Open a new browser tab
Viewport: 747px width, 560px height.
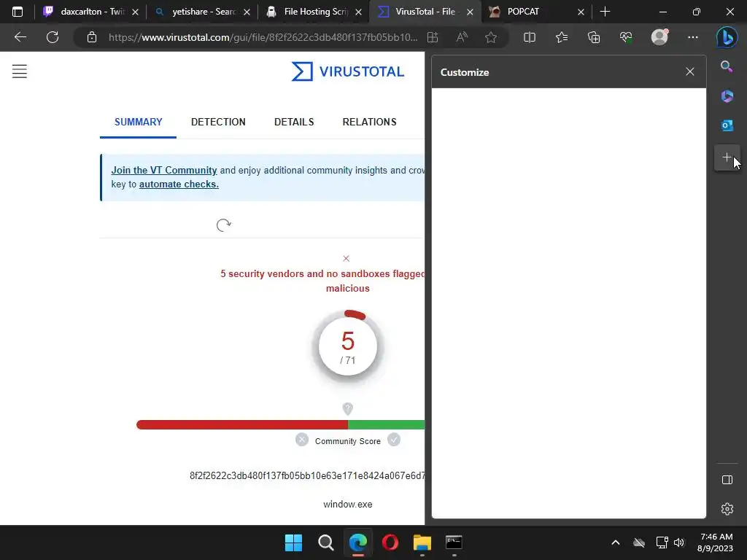(605, 12)
